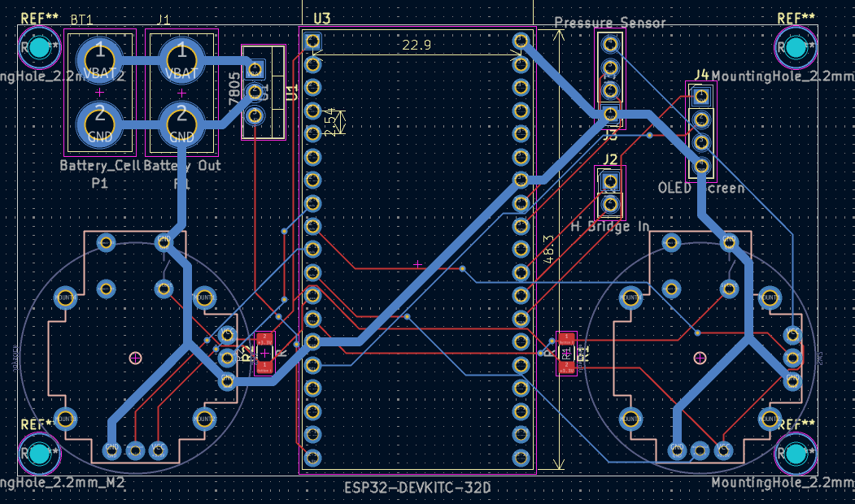Click the J1 GND pad 2

click(x=181, y=124)
